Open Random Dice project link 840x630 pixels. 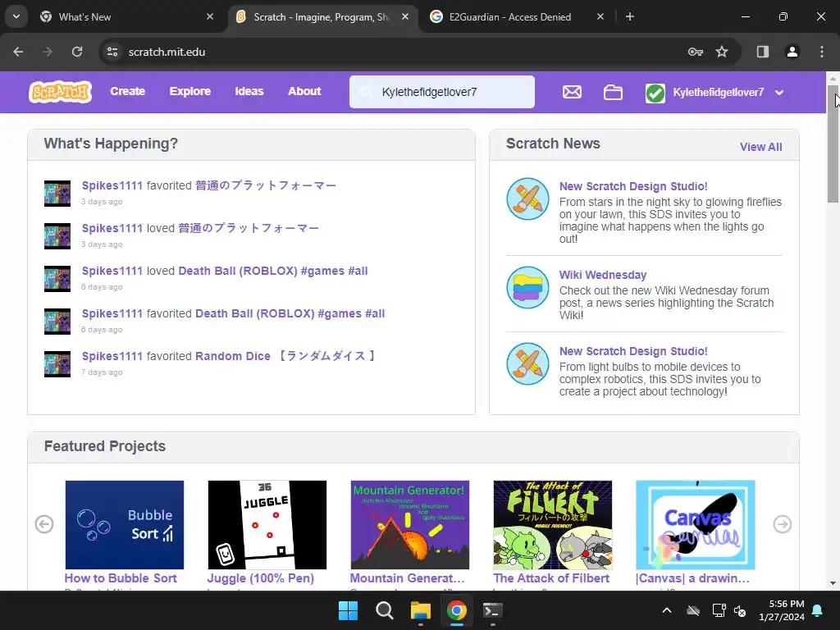[285, 356]
